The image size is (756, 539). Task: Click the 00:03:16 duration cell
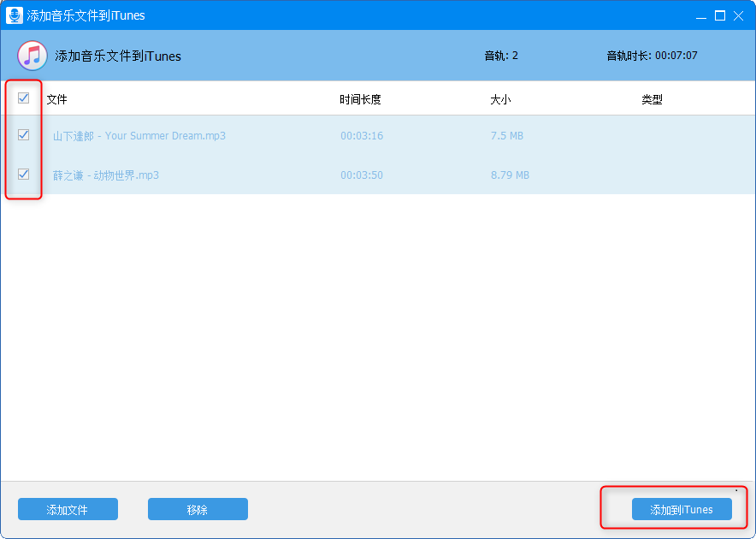coord(362,135)
